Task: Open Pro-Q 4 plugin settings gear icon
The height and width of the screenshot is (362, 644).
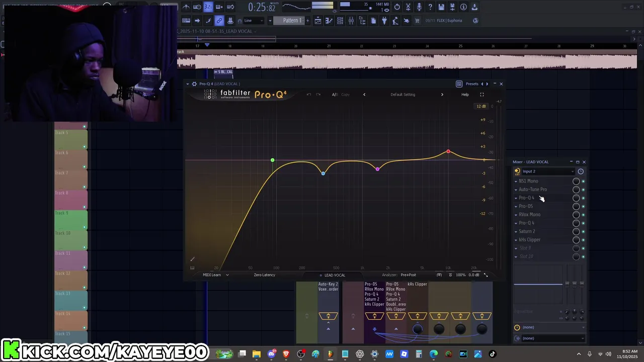Action: coord(194,84)
